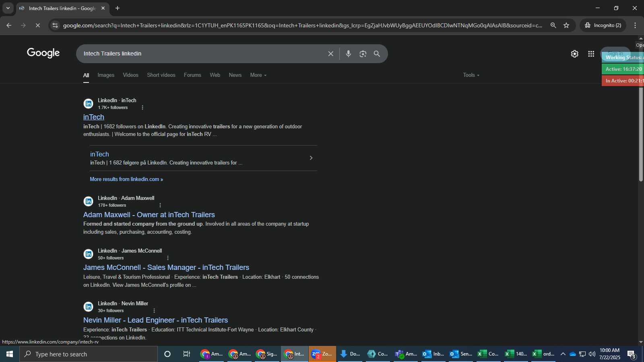Viewport: 644px width, 362px height.
Task: Open LinkedIn favicon for Adam Maxwell result
Action: pos(88,202)
